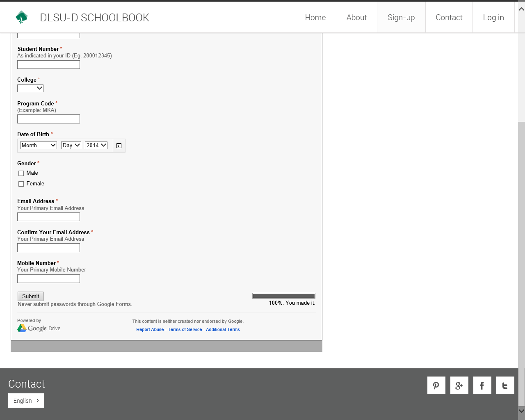This screenshot has height=420, width=525.
Task: Open the Facebook social icon
Action: pyautogui.click(x=482, y=385)
